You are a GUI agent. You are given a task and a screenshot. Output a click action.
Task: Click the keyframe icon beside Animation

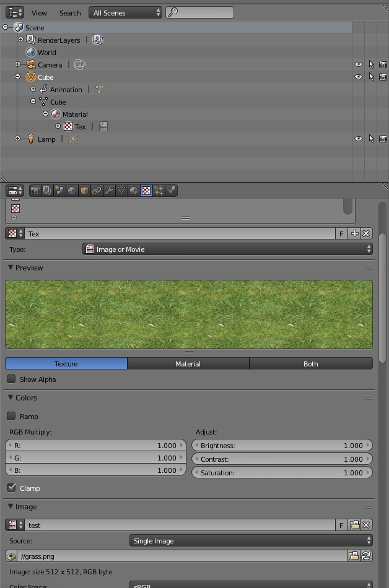pyautogui.click(x=99, y=89)
